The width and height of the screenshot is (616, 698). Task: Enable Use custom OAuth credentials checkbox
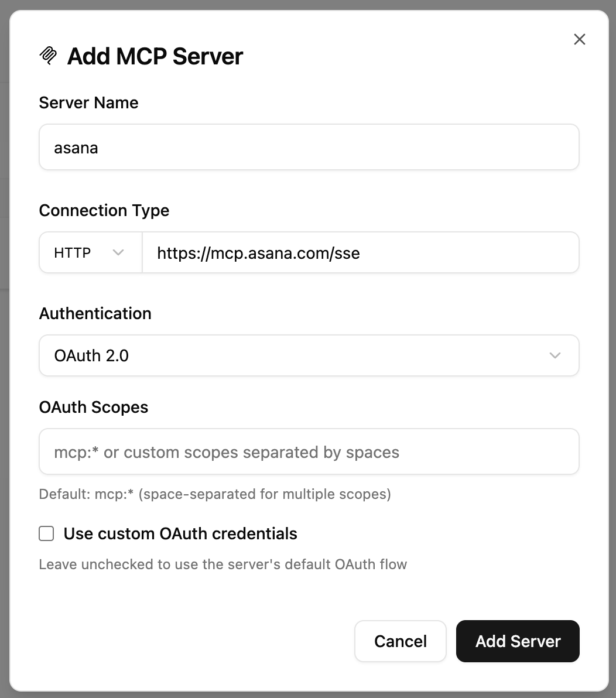(46, 533)
